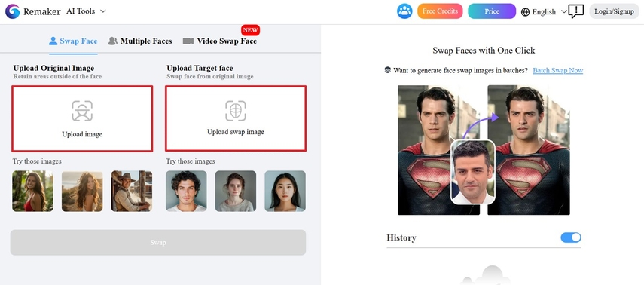Open the community group icon
The width and height of the screenshot is (644, 285).
pos(404,11)
